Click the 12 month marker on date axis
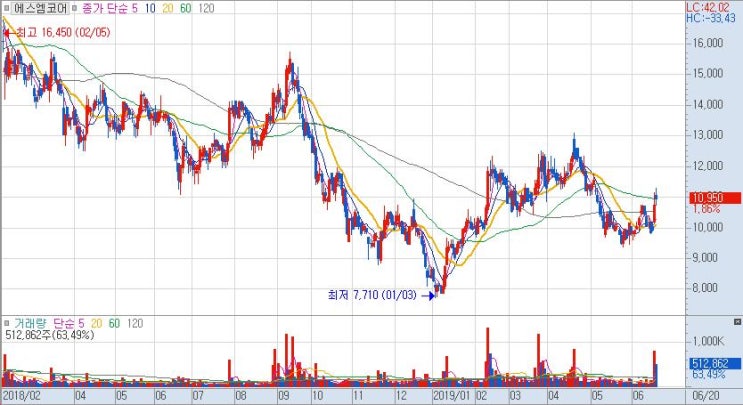This screenshot has width=743, height=405. point(400,396)
